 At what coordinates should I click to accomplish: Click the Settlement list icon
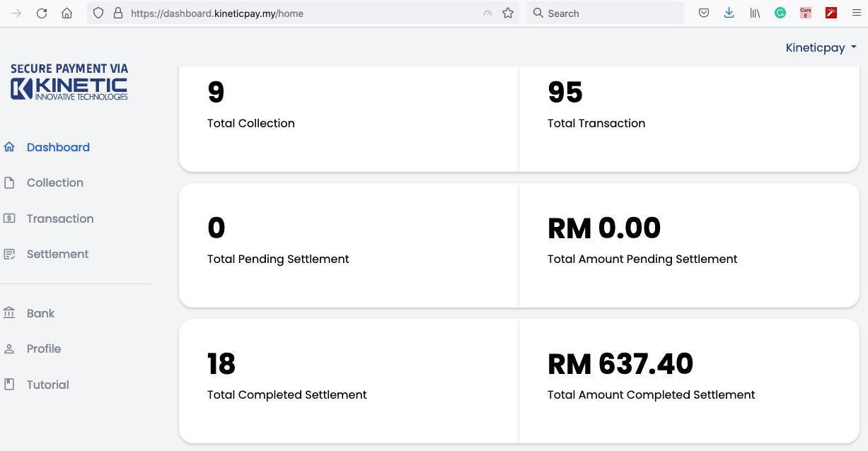coord(9,254)
